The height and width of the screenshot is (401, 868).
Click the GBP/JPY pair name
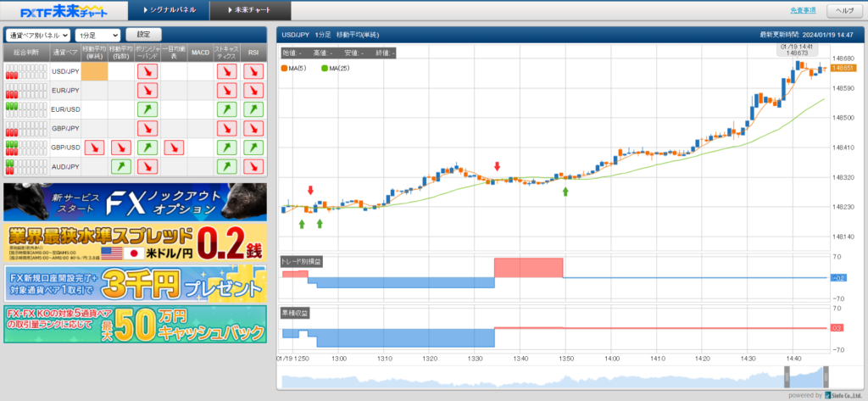(65, 129)
